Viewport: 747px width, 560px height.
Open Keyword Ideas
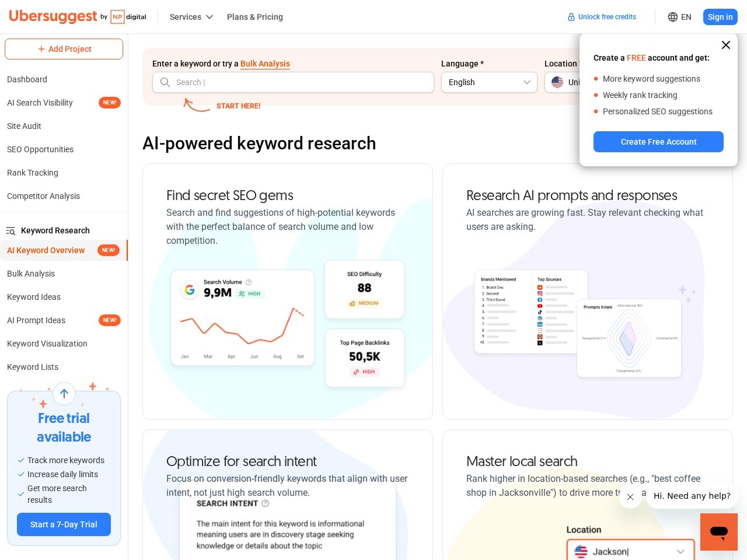point(34,297)
